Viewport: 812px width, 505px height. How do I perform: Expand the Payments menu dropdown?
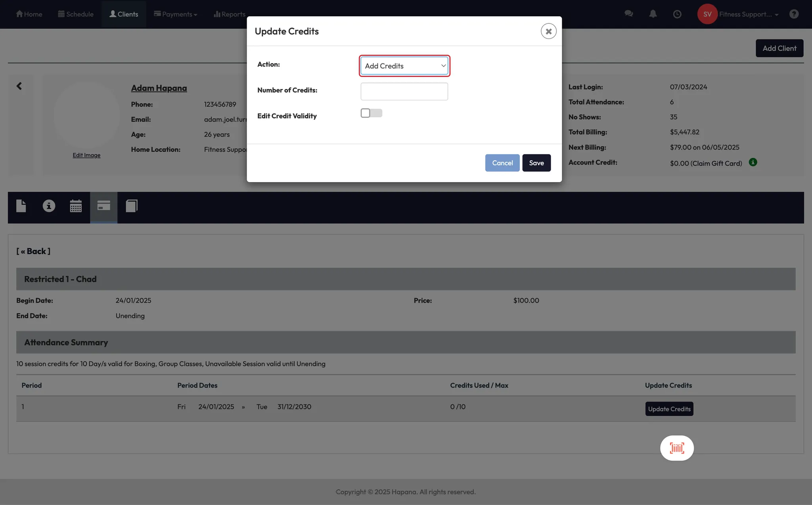(176, 14)
